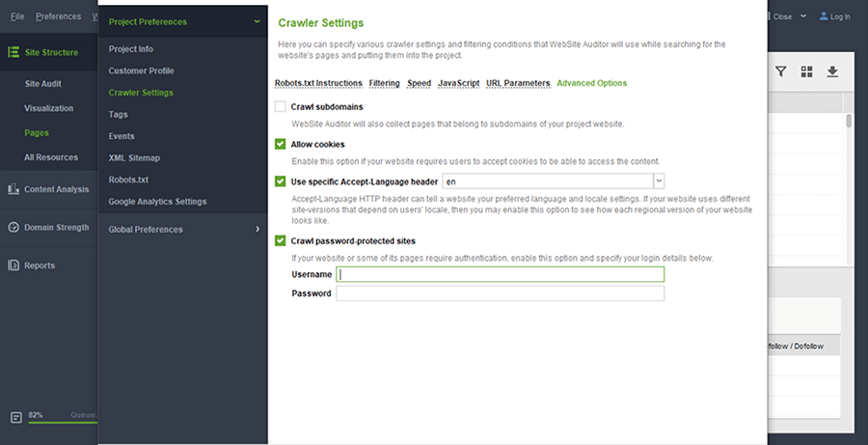Disable Crawl password-protected sites checkbox
Viewport: 868px width, 445px height.
pos(280,240)
